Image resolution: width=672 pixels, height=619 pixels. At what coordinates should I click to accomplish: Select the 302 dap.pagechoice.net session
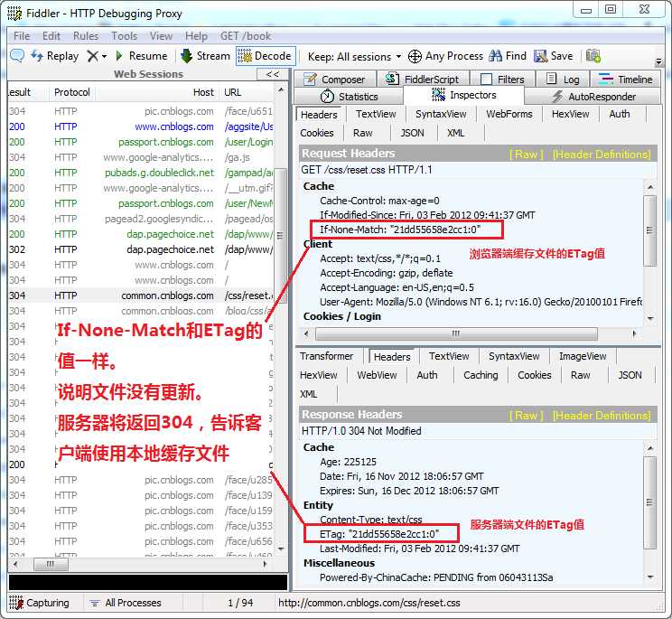pos(141,249)
